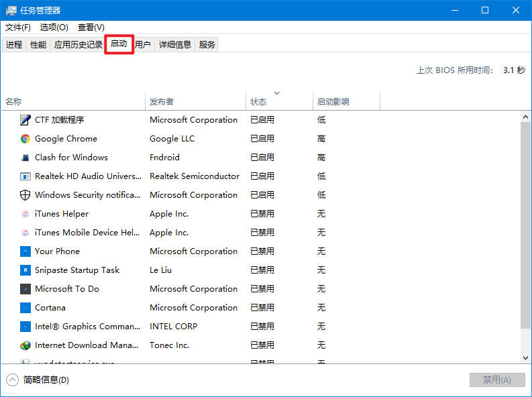Click 高 impact in Clash for Windows row

[x=321, y=158]
